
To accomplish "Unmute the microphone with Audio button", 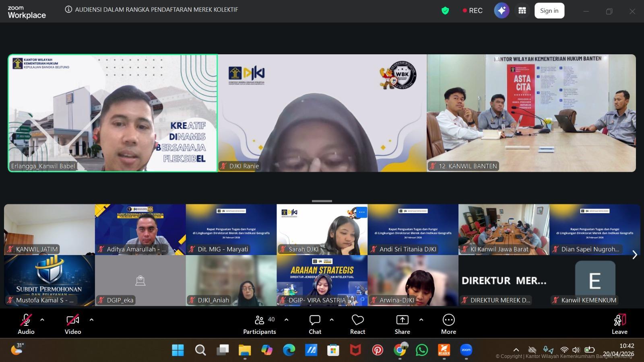I will (26, 324).
